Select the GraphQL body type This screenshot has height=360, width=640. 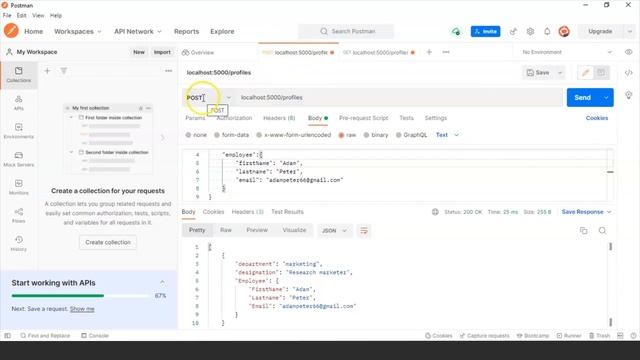coord(411,135)
